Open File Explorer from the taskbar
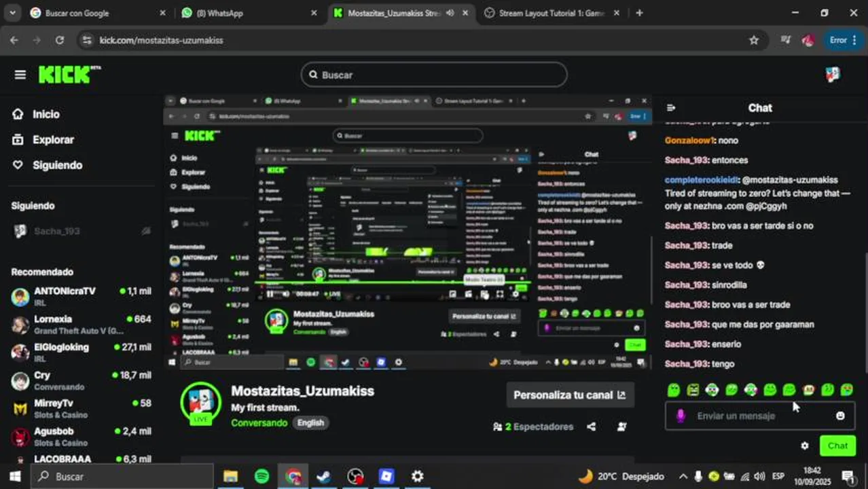Screen dimensions: 868x489 pyautogui.click(x=230, y=476)
